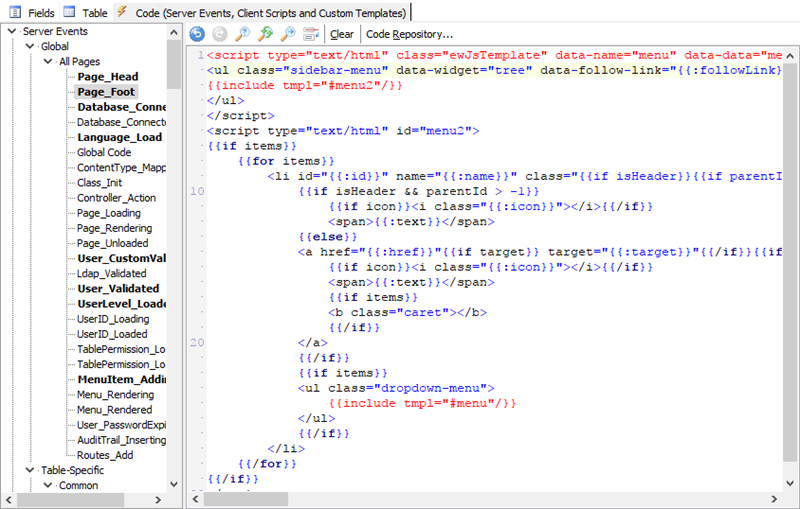Select Menu_Rendered event
The width and height of the screenshot is (800, 509).
[x=115, y=410]
